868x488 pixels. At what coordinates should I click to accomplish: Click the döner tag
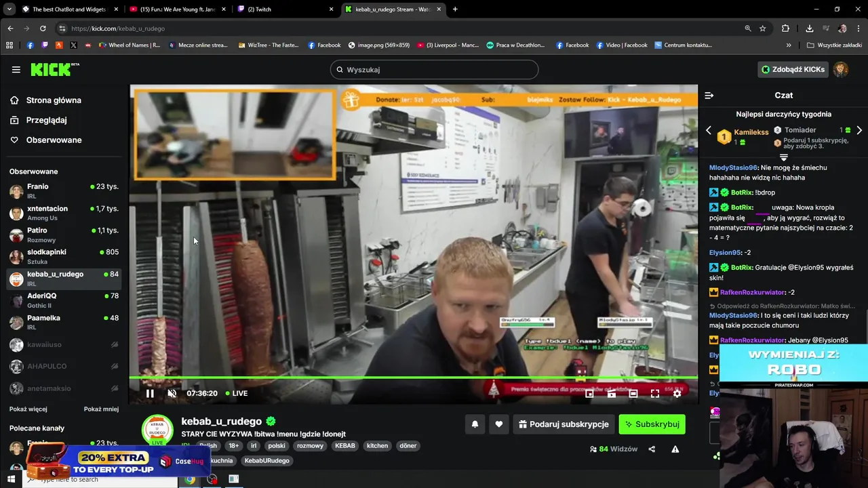[x=408, y=446]
